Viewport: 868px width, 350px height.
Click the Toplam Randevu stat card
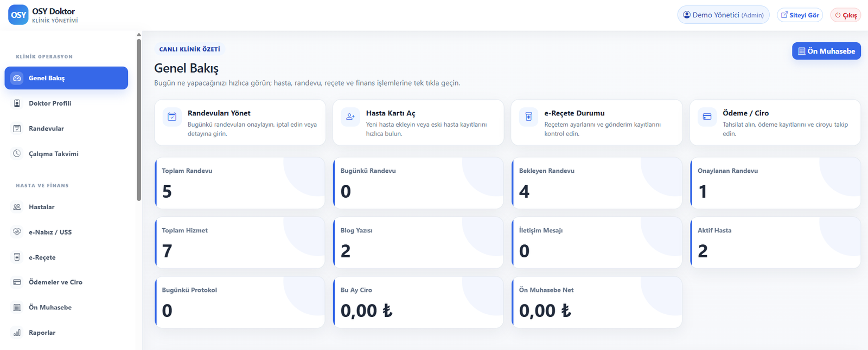click(x=240, y=183)
